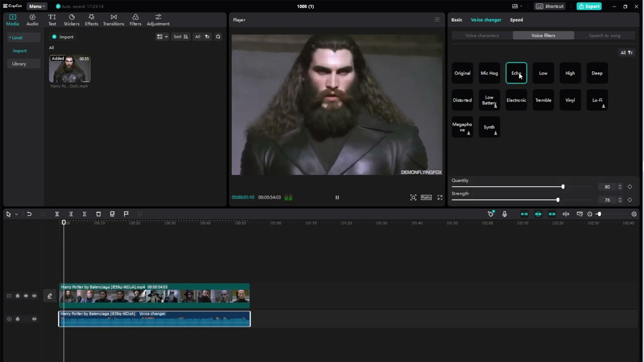Image resolution: width=644 pixels, height=362 pixels.
Task: Lock the video track
Action: [x=18, y=296]
